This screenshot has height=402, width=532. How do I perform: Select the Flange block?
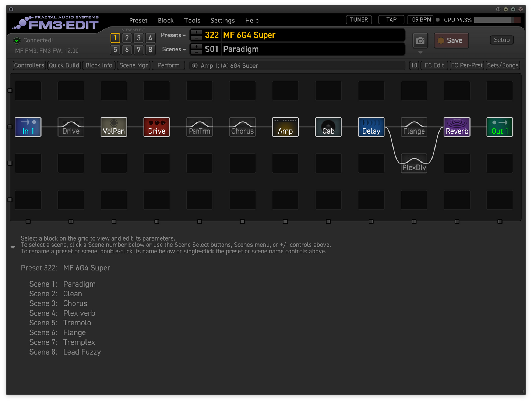point(414,127)
